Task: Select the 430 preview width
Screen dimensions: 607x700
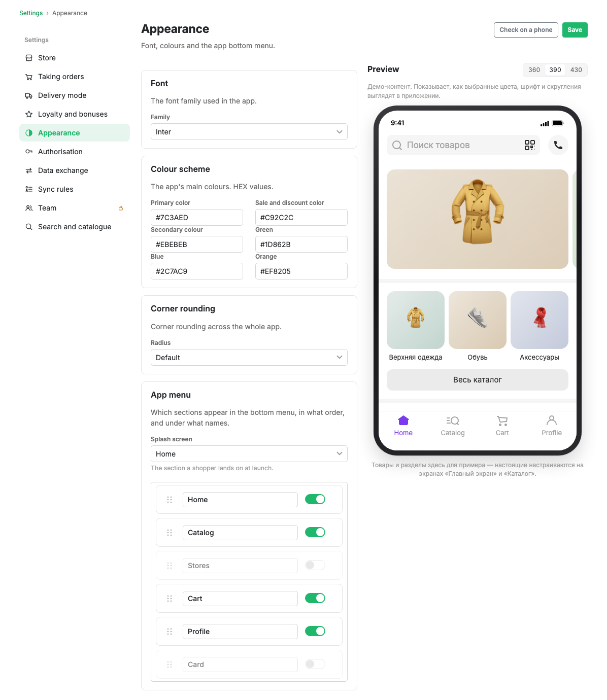Action: pos(576,70)
